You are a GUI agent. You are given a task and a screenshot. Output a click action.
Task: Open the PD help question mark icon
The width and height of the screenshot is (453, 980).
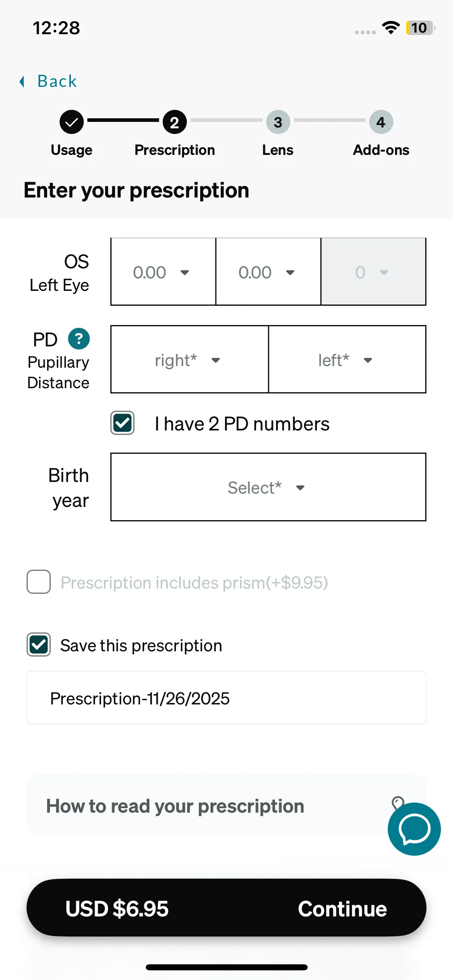point(79,339)
